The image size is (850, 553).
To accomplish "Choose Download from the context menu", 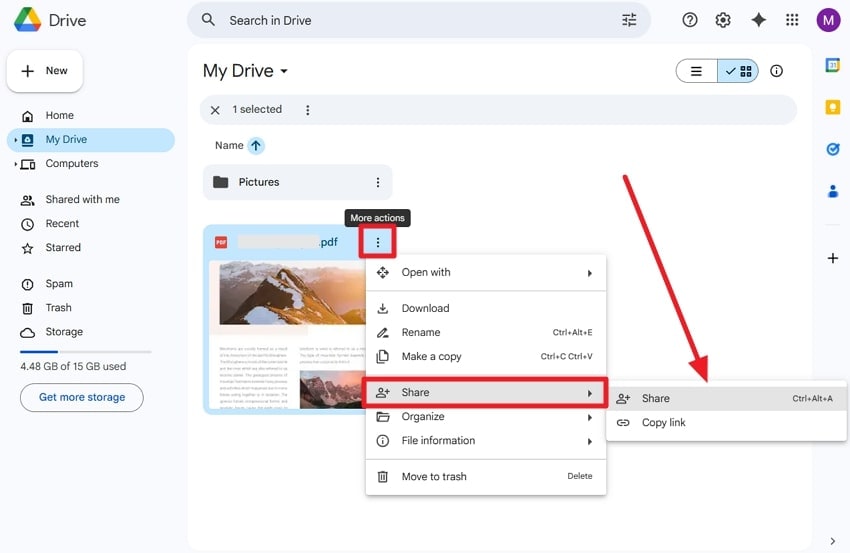I will click(486, 308).
